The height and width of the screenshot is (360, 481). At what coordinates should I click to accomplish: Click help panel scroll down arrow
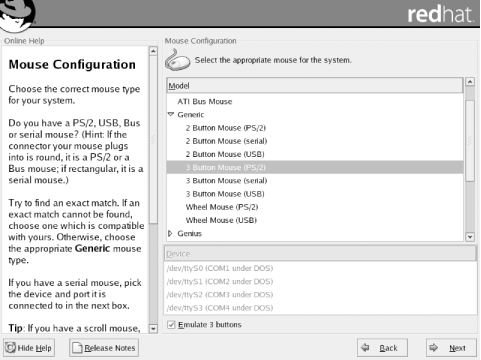point(153,328)
